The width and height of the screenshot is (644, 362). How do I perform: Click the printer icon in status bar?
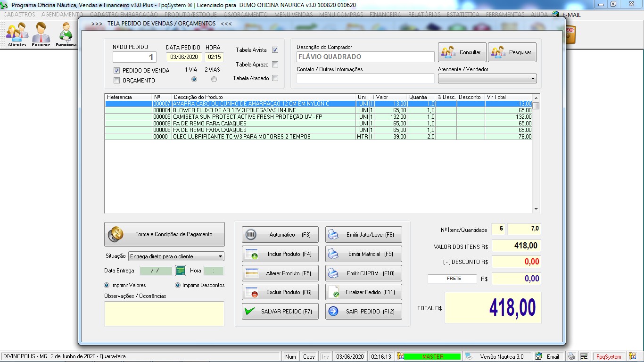point(571,356)
